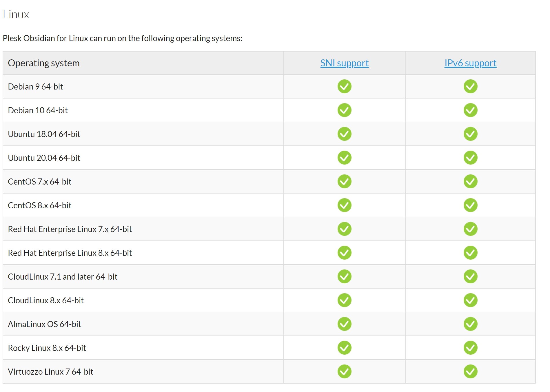The height and width of the screenshot is (392, 550).
Task: Select the 'CentOS 8.x 64-bit' text
Action: pos(39,205)
